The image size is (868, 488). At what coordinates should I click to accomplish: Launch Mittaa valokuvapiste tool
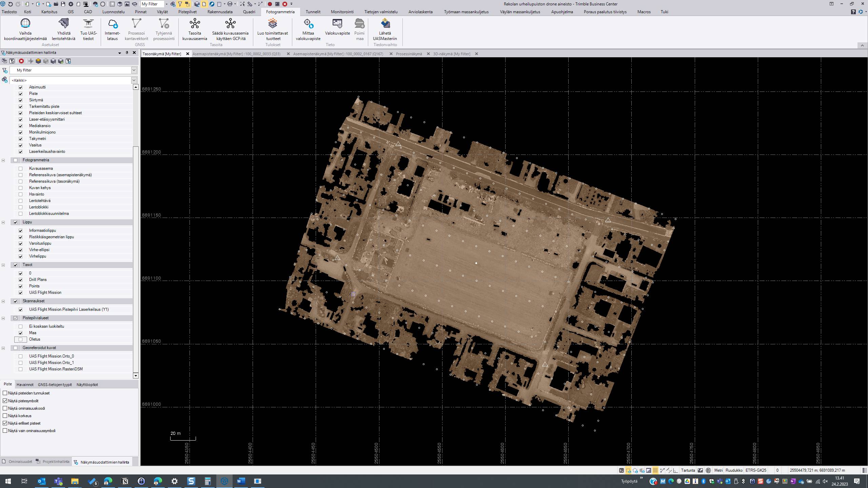[308, 29]
